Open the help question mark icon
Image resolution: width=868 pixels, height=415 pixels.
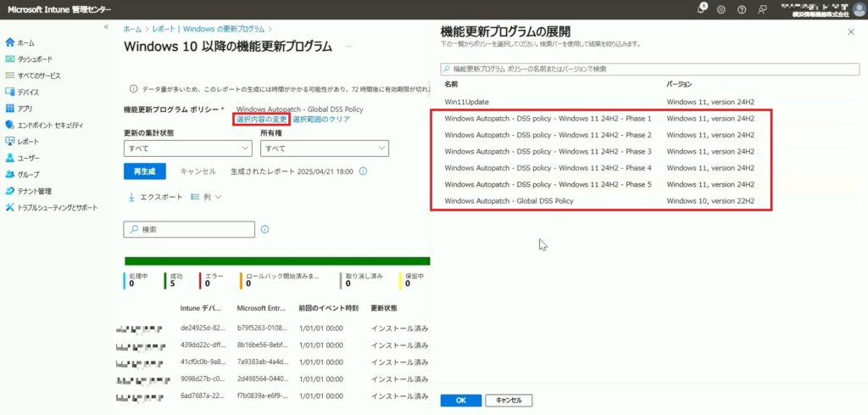742,9
